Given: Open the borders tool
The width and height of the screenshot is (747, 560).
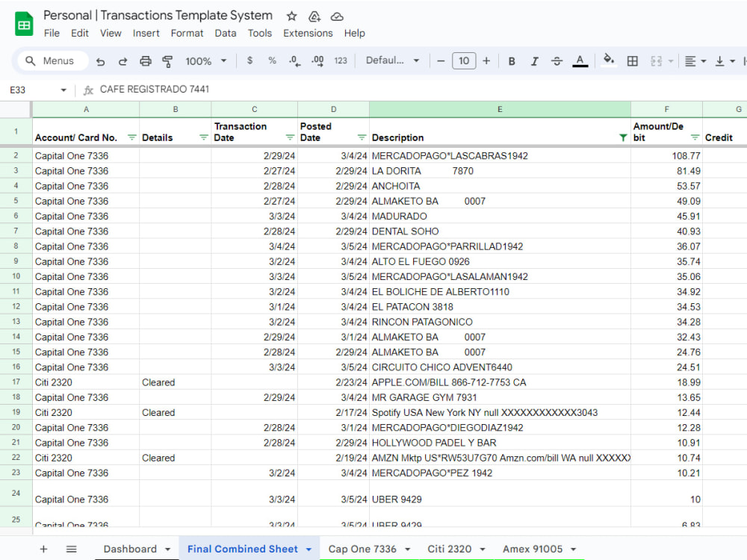Looking at the screenshot, I should (632, 61).
